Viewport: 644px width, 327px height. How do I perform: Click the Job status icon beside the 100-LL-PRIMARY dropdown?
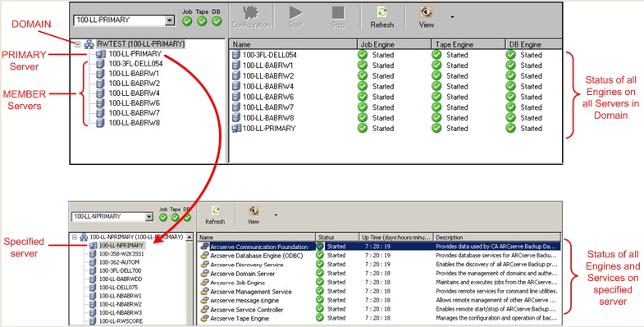pyautogui.click(x=187, y=21)
